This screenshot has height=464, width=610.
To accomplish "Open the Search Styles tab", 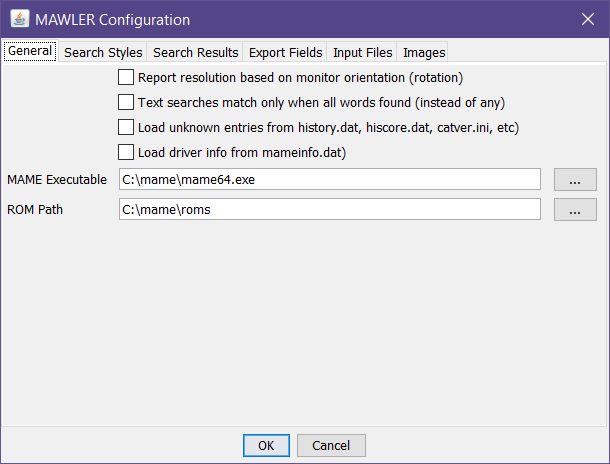I will click(x=103, y=53).
